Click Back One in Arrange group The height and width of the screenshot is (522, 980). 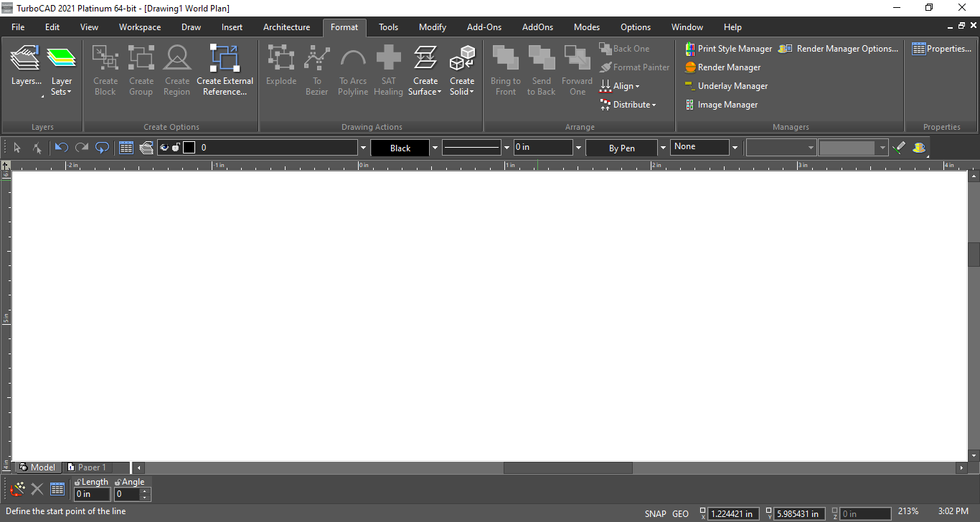624,49
